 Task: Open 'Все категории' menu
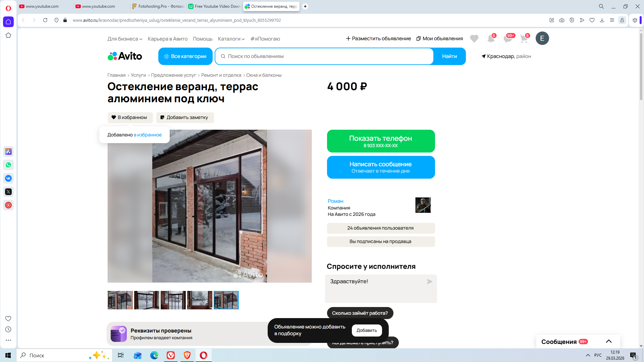click(185, 56)
